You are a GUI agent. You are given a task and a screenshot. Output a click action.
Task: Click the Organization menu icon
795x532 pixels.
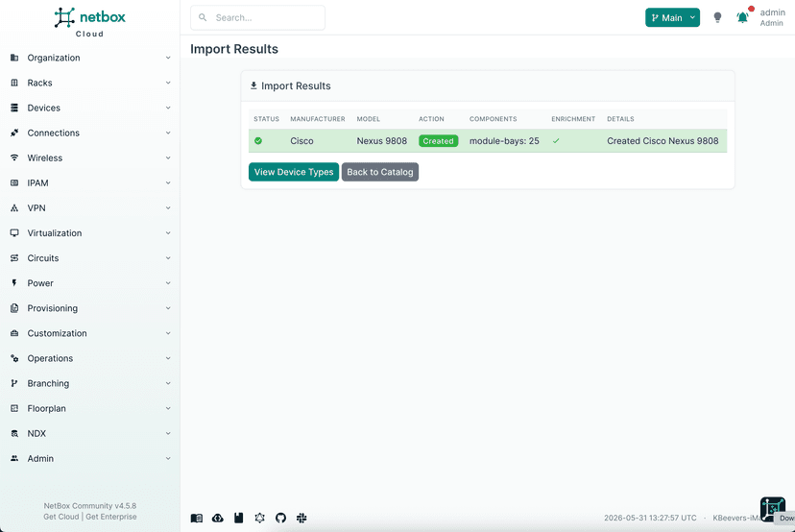14,58
